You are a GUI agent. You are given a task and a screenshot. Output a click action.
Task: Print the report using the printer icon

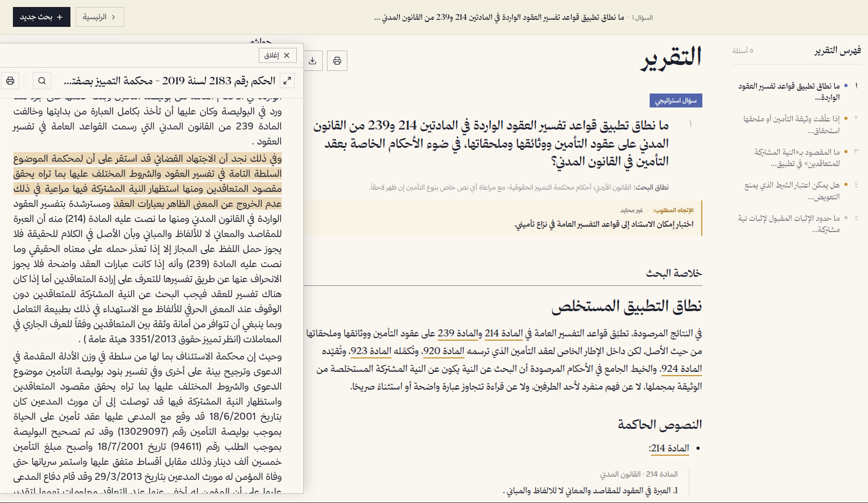point(337,61)
